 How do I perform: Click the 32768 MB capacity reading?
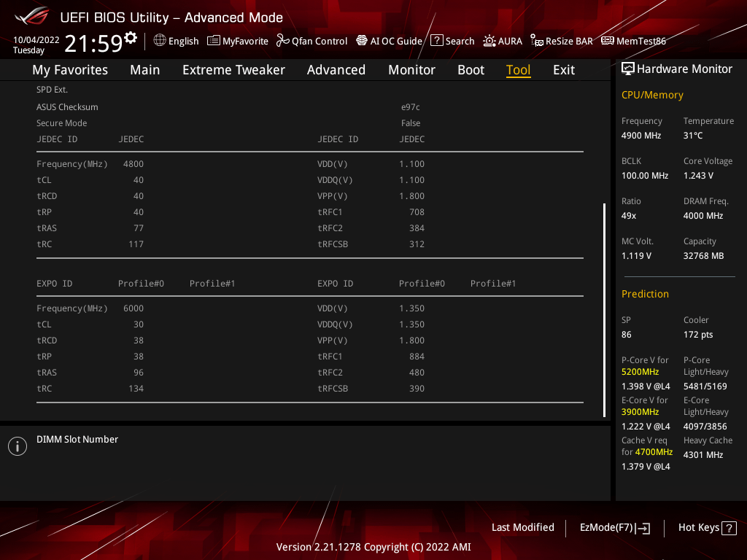coord(703,256)
